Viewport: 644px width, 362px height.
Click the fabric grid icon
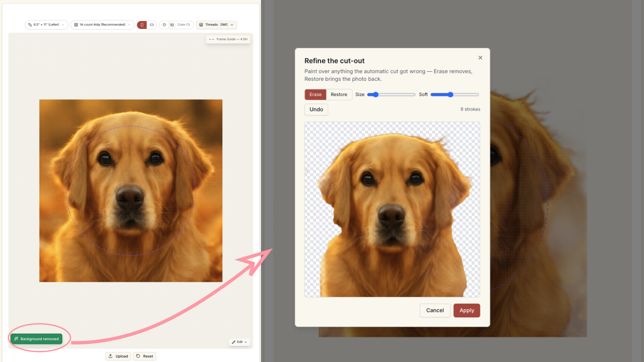[76, 25]
